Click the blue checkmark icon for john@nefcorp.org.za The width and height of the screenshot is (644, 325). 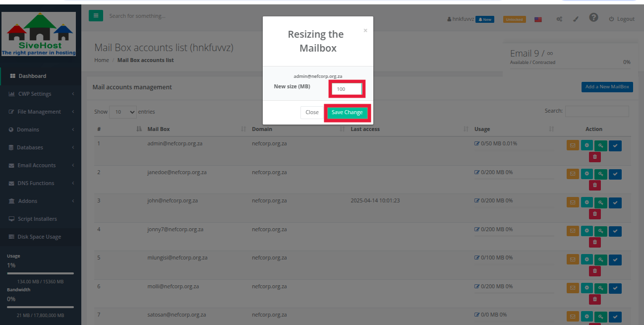(615, 202)
